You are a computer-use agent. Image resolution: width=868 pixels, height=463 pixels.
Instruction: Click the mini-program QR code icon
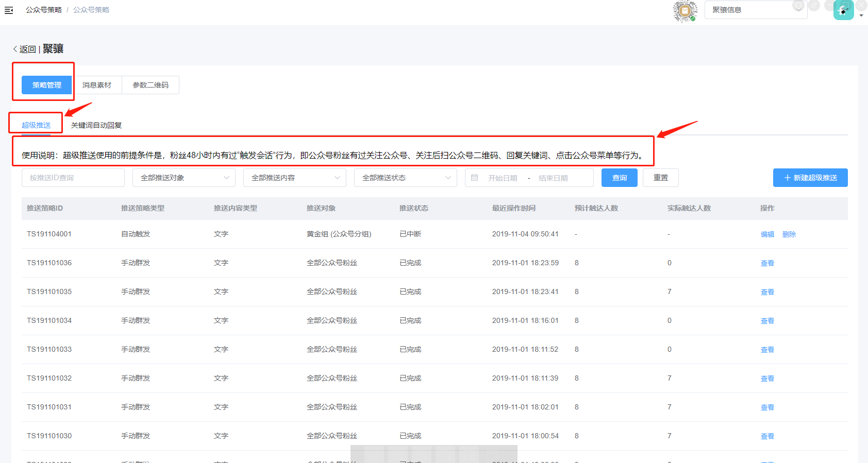pos(685,11)
